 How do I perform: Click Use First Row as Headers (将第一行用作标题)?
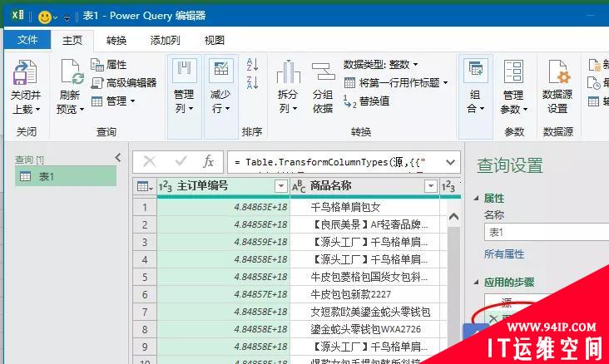393,82
